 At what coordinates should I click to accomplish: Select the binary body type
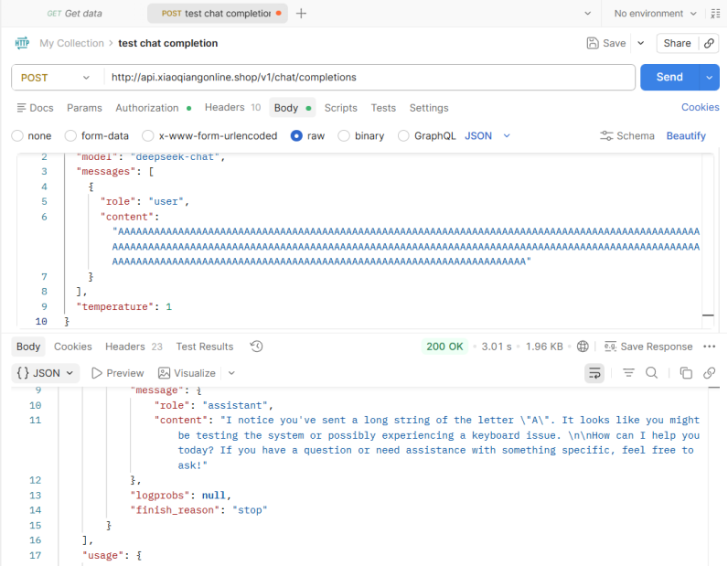(x=344, y=135)
